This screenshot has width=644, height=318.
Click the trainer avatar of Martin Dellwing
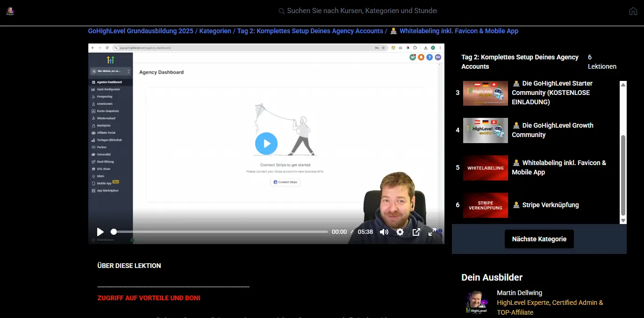tap(477, 303)
